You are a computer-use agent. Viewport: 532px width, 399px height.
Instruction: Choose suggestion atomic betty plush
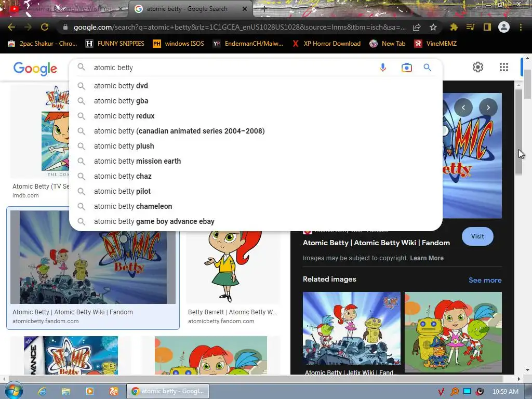tap(256, 146)
